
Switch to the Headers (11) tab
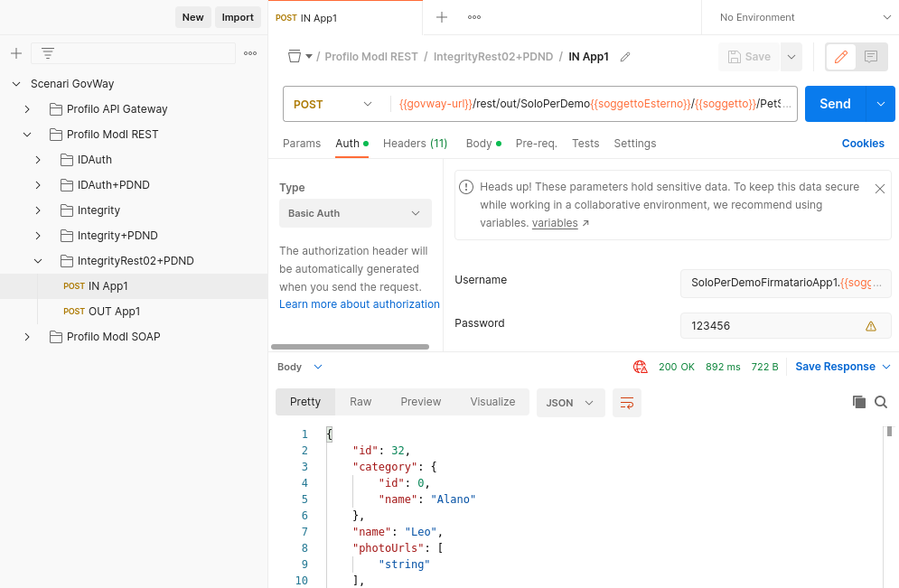click(415, 144)
